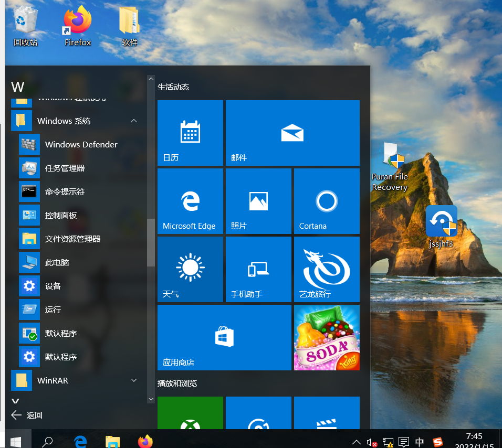Click the W letter group header
This screenshot has height=448, width=502.
click(x=18, y=87)
